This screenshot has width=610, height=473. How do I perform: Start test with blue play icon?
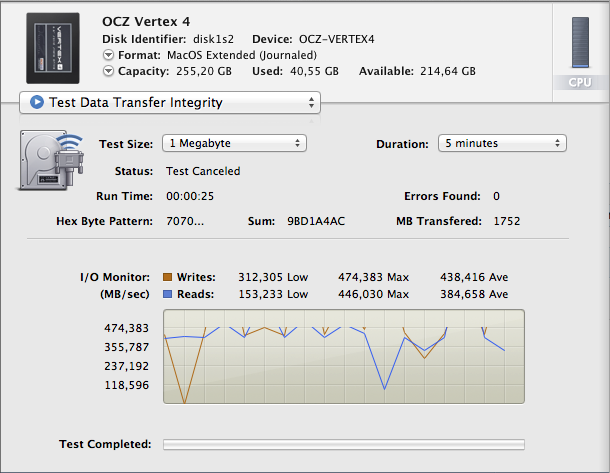coord(37,102)
